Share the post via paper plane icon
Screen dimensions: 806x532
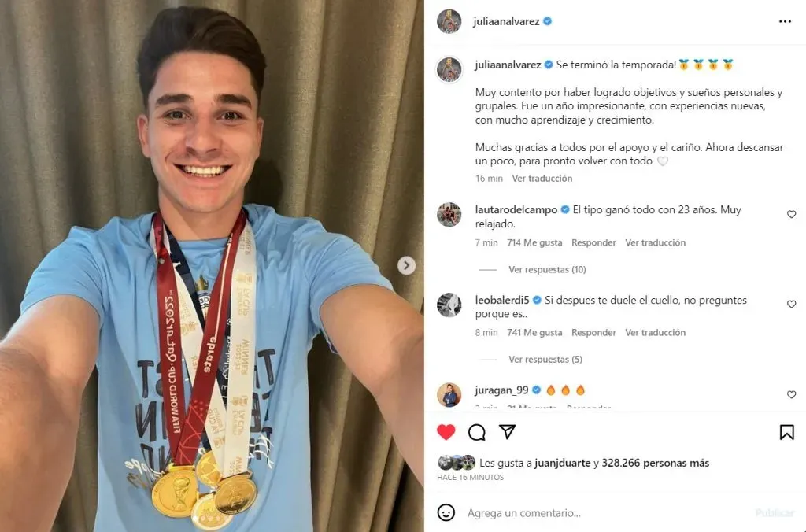point(508,432)
